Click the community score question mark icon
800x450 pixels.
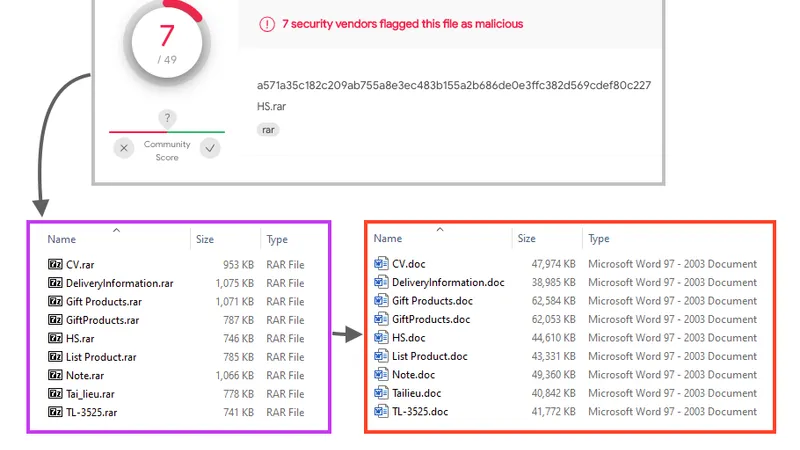point(167,118)
